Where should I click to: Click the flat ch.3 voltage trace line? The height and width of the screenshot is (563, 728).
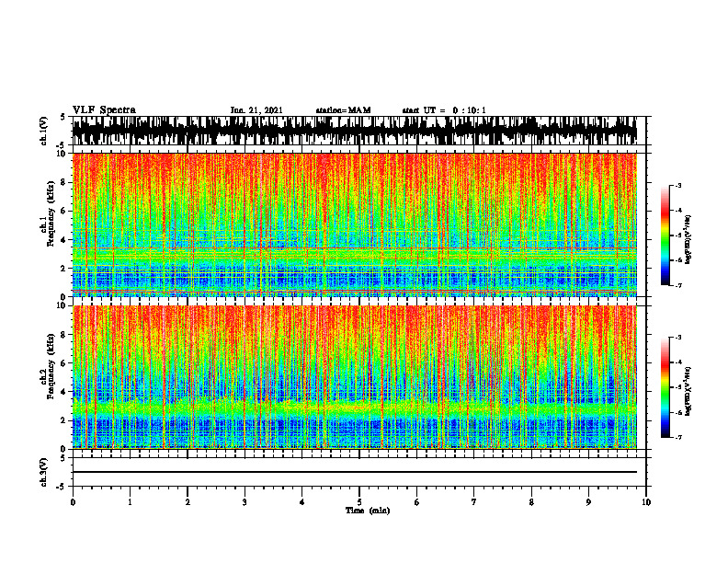coord(355,472)
